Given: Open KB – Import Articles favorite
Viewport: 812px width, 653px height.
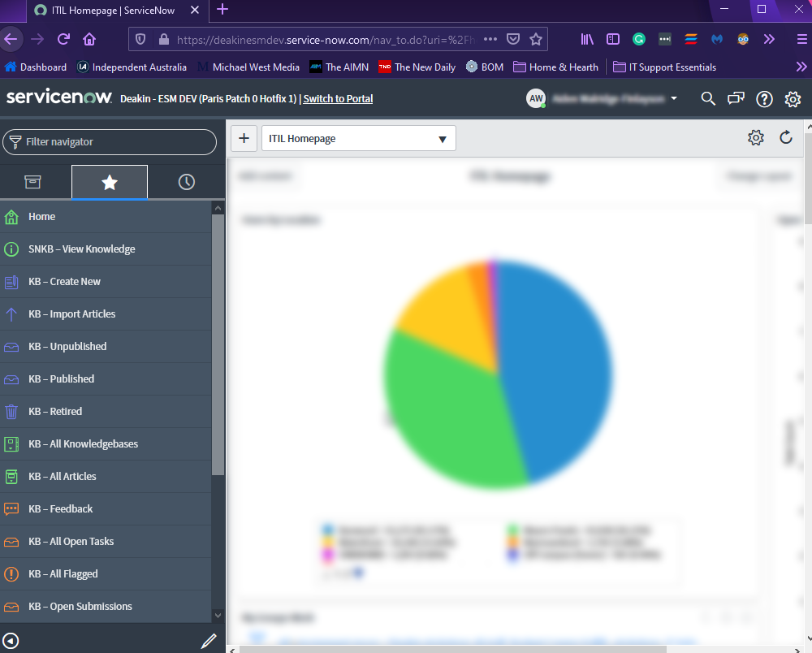Looking at the screenshot, I should click(x=106, y=314).
